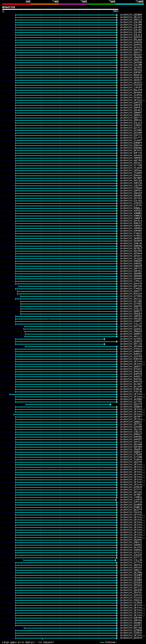The width and height of the screenshot is (146, 644).
Task: Open hit UniRef100_Q58I24
Action: pyautogui.click(x=131, y=20)
